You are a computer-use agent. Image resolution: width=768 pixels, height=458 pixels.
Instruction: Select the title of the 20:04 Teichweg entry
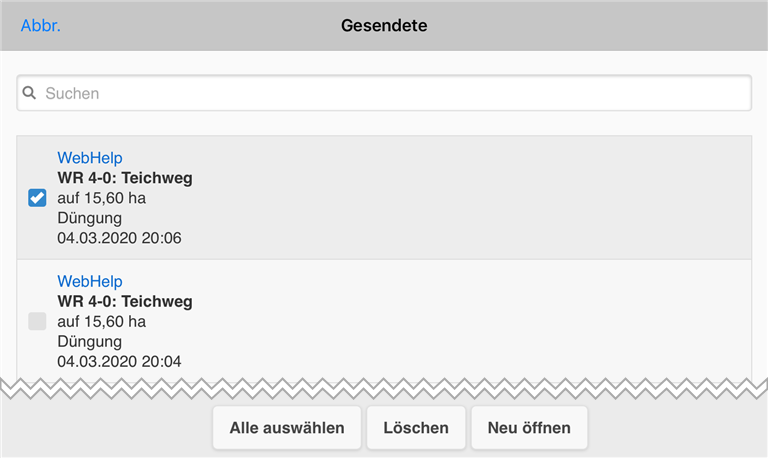(x=125, y=302)
